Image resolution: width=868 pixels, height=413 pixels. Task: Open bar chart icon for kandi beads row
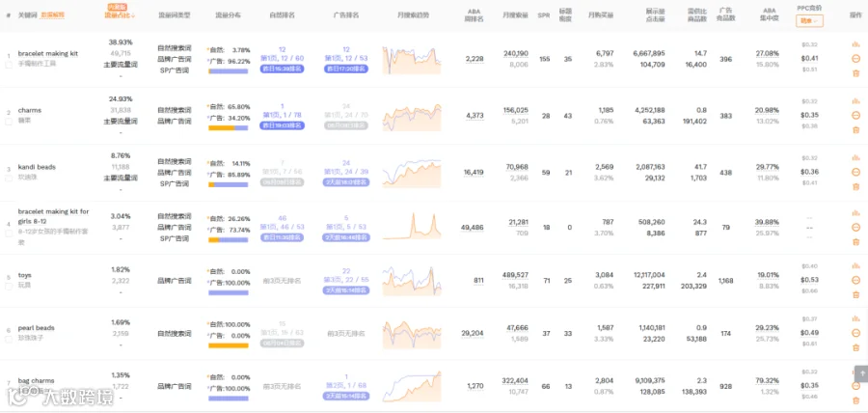click(855, 158)
